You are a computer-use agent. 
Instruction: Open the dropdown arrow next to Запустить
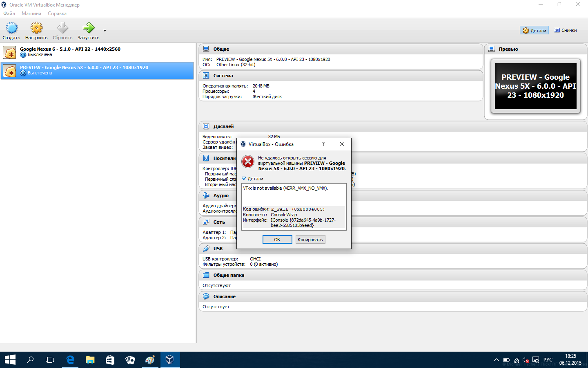pos(105,31)
